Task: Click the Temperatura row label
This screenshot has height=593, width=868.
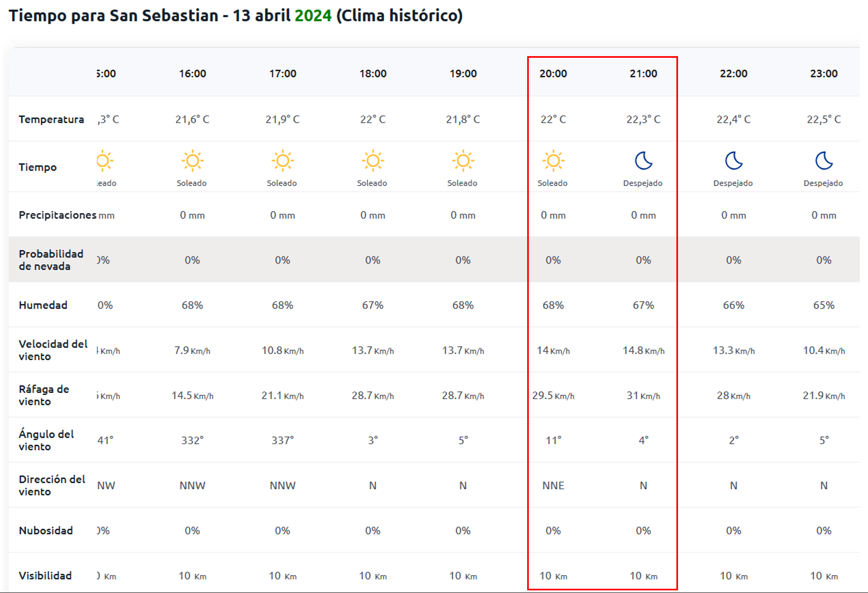Action: pos(51,120)
